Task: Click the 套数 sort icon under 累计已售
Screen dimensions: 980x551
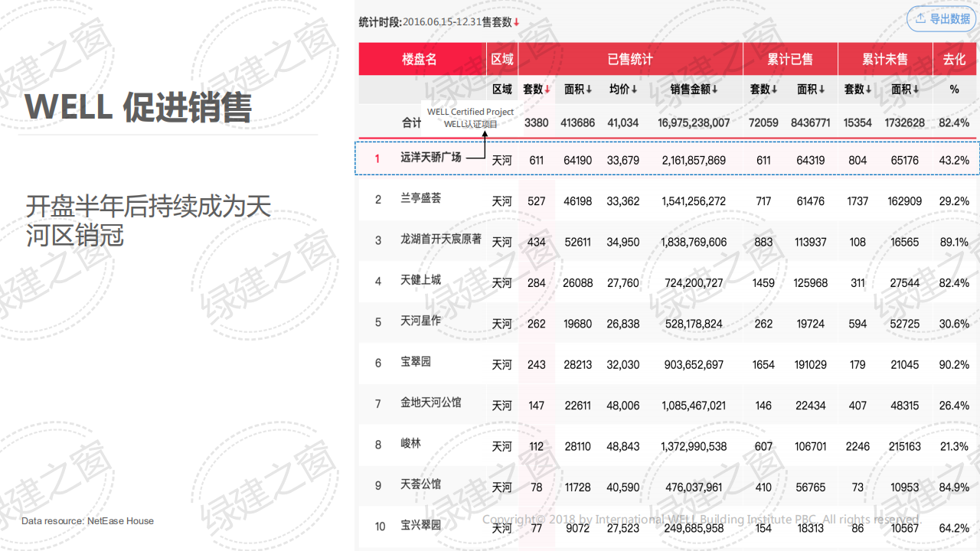Action: pos(774,89)
